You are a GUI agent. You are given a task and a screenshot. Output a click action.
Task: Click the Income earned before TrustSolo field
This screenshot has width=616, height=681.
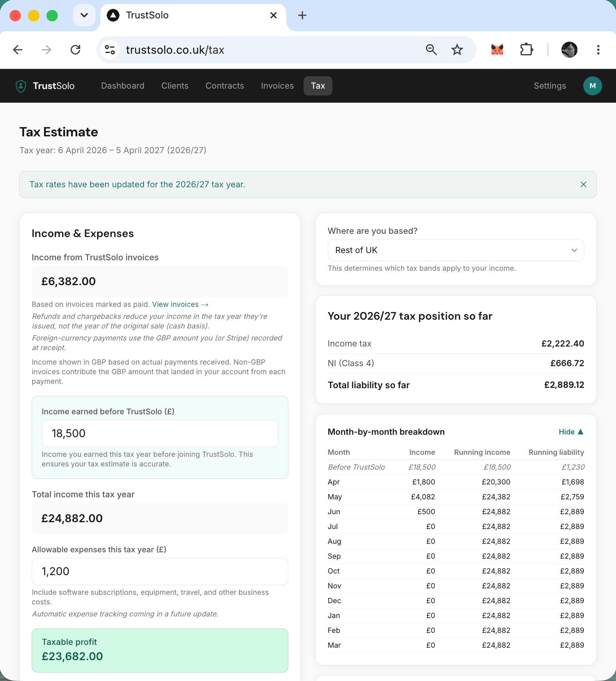(x=160, y=434)
